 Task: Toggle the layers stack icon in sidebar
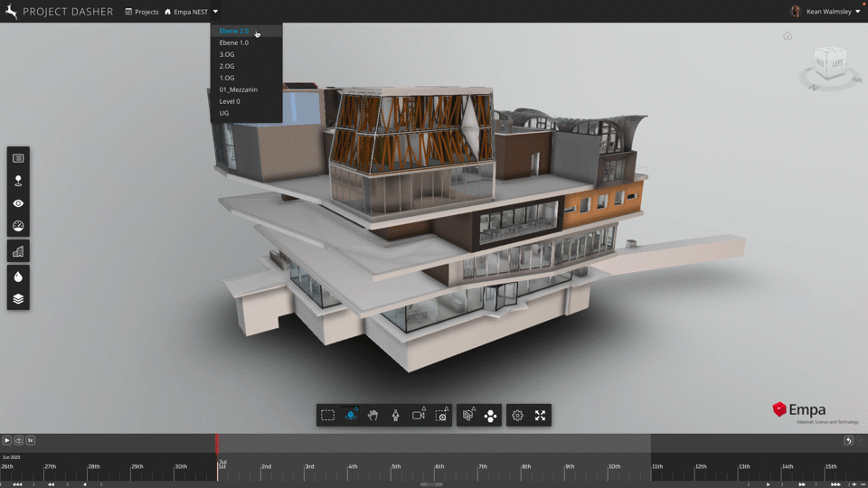point(18,299)
